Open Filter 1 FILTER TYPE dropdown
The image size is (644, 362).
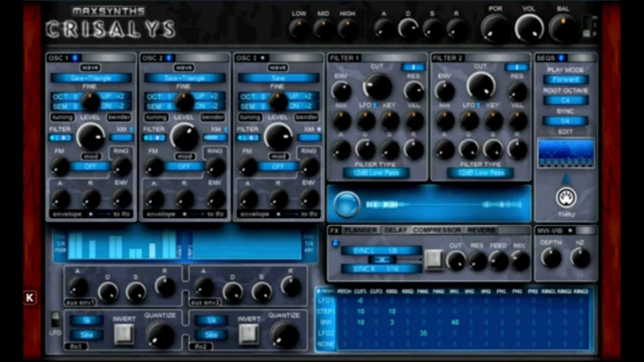376,172
